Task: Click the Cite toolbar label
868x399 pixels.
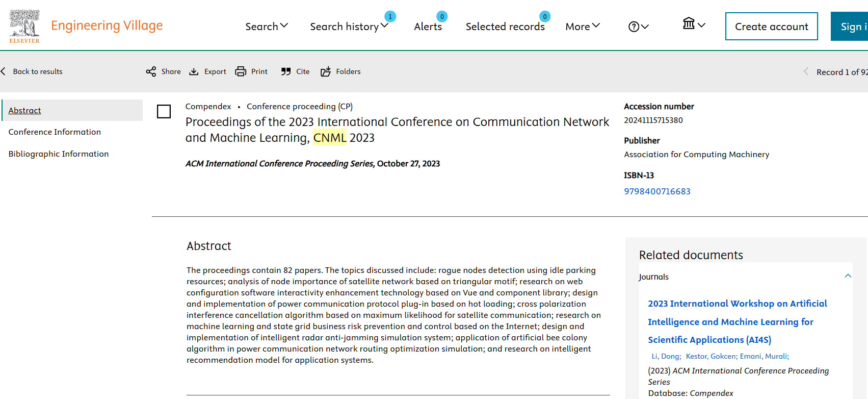Action: (303, 71)
